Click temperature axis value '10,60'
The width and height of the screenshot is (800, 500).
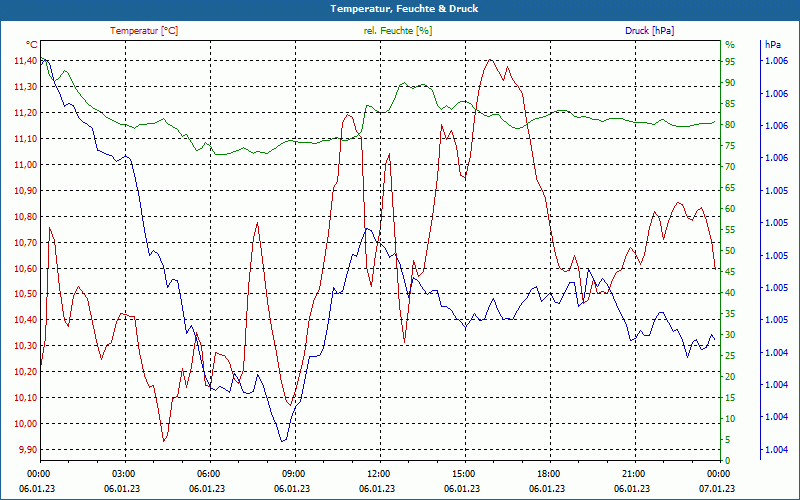click(25, 268)
